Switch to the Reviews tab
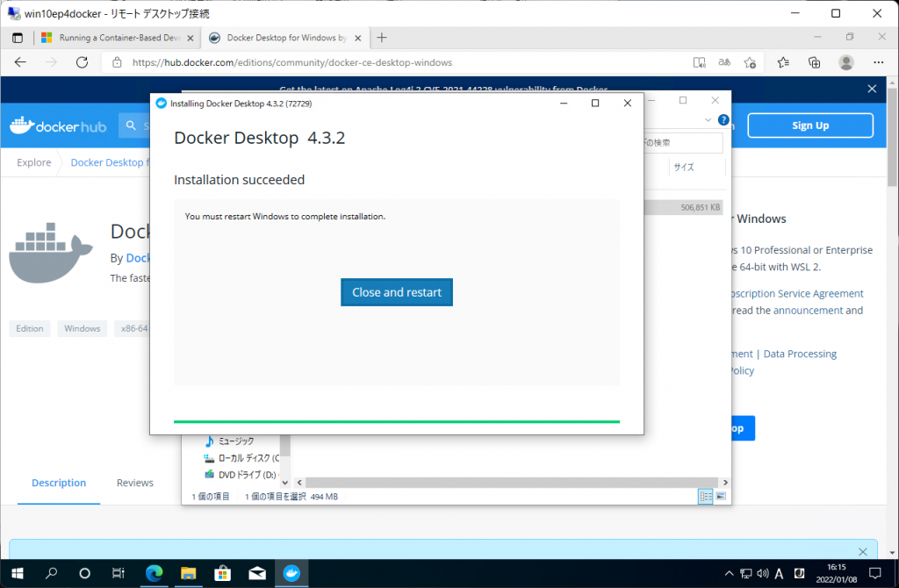Screen dimensions: 899x588 coord(134,483)
